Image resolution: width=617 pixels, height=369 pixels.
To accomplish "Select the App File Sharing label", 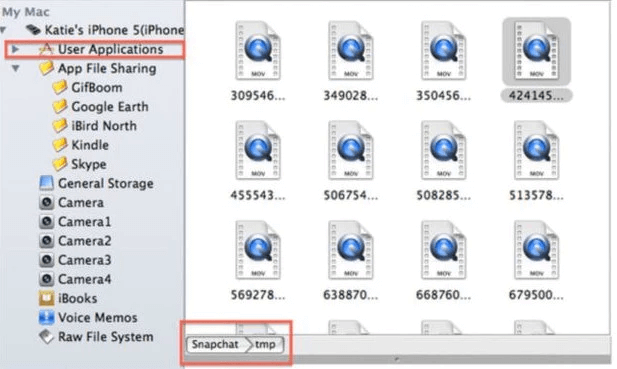I will point(107,68).
